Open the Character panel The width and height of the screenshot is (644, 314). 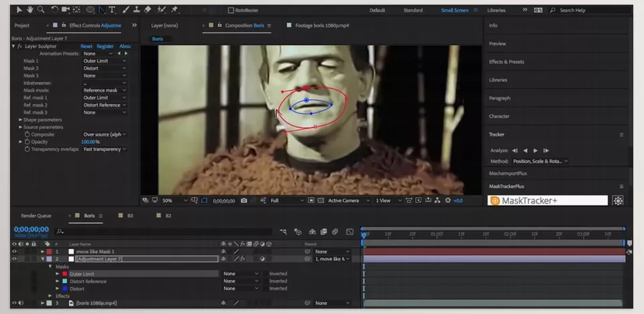tap(499, 116)
